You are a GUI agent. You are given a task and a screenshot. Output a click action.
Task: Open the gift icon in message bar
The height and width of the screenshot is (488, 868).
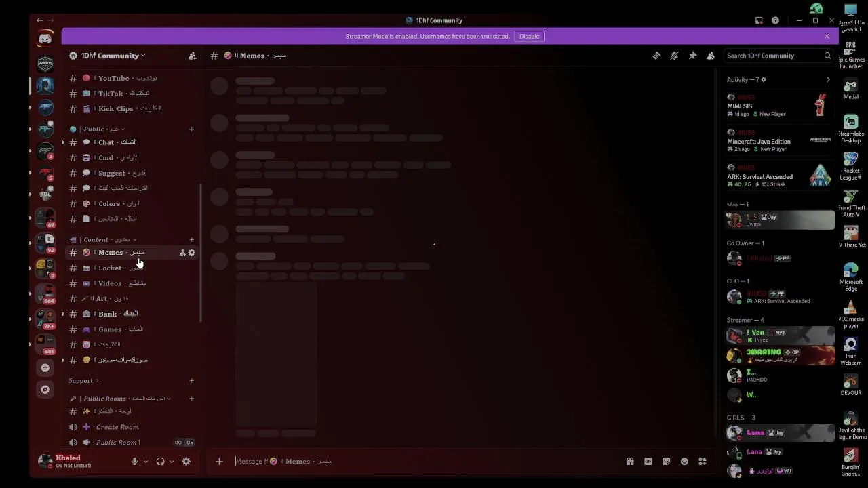(x=630, y=462)
